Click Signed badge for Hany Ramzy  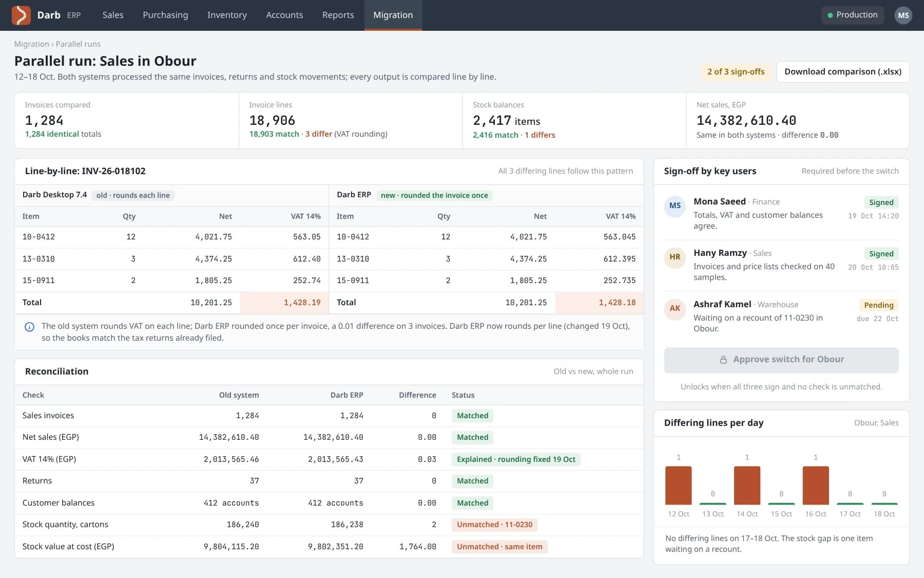(x=881, y=254)
